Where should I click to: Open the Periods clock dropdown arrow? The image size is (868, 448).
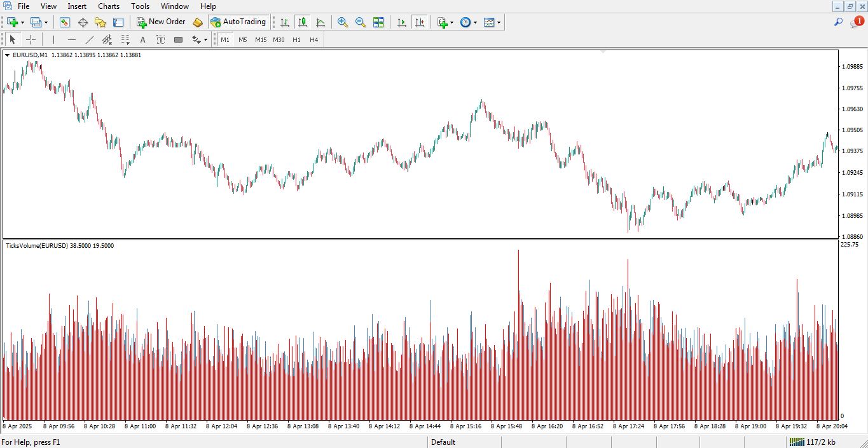[x=475, y=22]
